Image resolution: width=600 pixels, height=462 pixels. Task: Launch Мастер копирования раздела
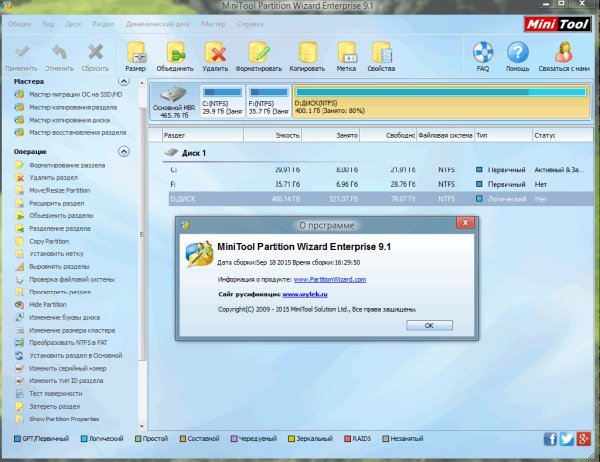pyautogui.click(x=73, y=108)
